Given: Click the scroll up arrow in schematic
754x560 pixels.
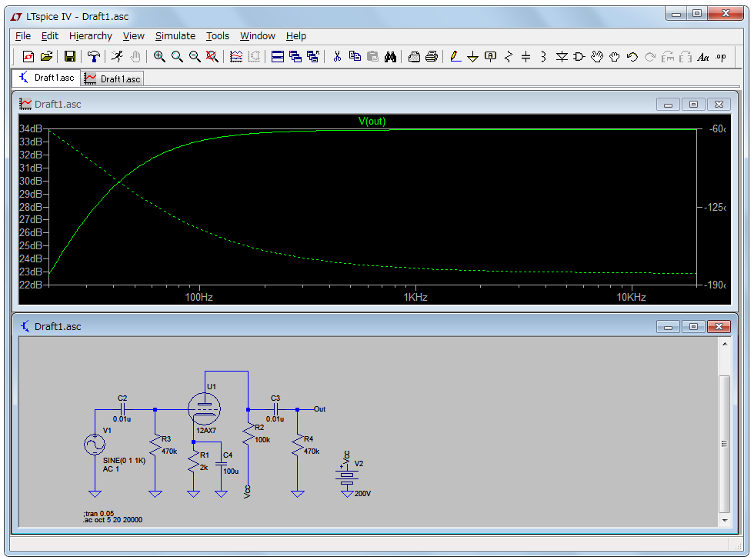Looking at the screenshot, I should [x=723, y=344].
